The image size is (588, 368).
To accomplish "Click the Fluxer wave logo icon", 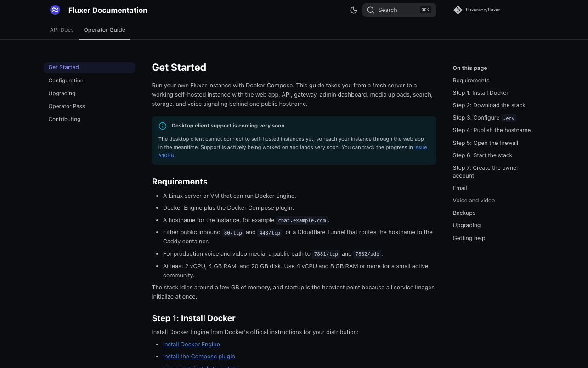I will coord(55,10).
